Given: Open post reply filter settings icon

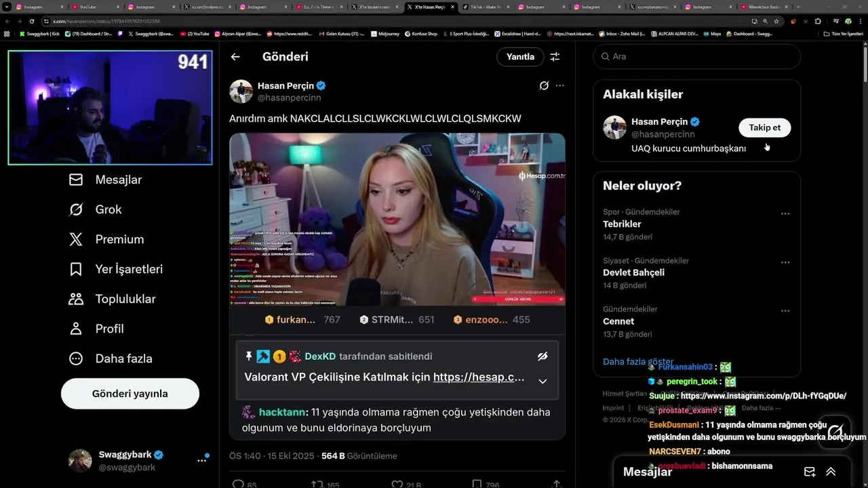Looking at the screenshot, I should (555, 57).
